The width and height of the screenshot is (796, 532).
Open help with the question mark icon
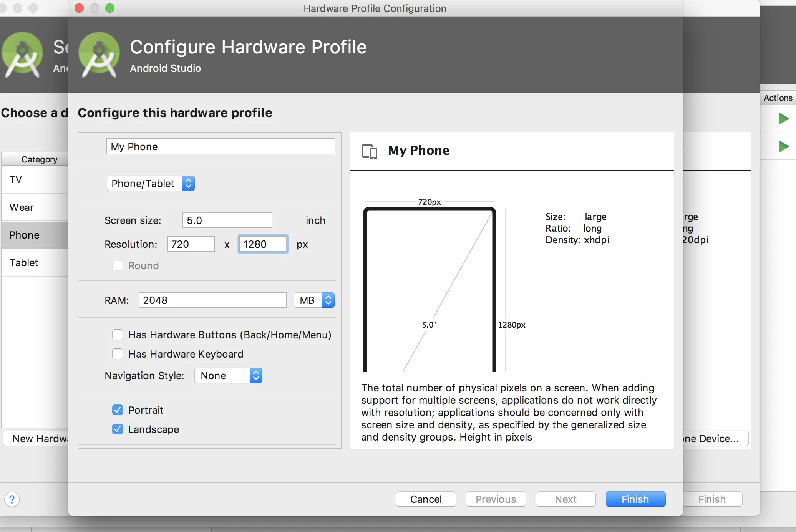(12, 499)
